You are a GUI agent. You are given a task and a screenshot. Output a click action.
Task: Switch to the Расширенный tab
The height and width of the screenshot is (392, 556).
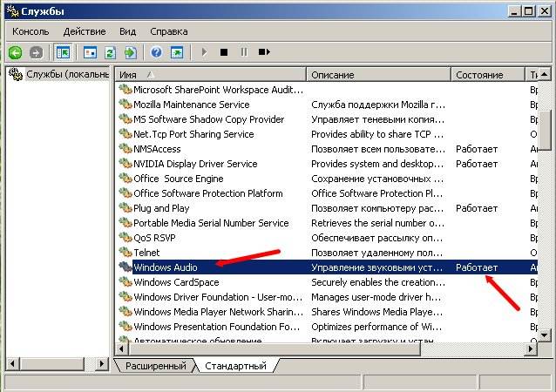coord(155,366)
